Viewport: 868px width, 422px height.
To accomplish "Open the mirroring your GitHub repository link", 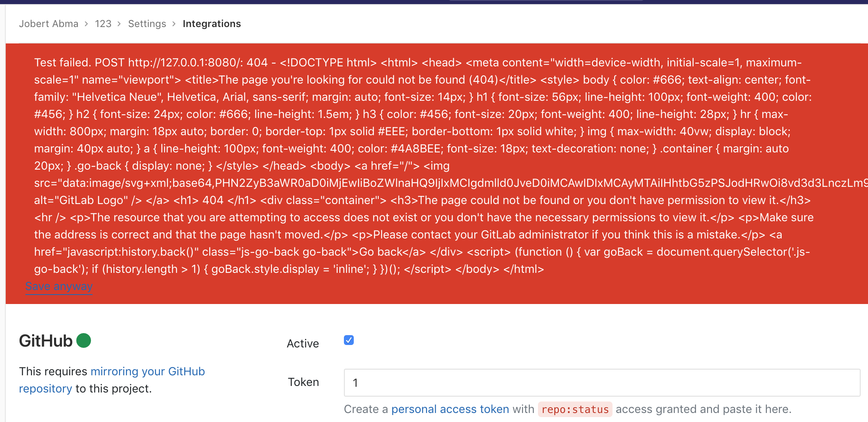I will tap(147, 371).
